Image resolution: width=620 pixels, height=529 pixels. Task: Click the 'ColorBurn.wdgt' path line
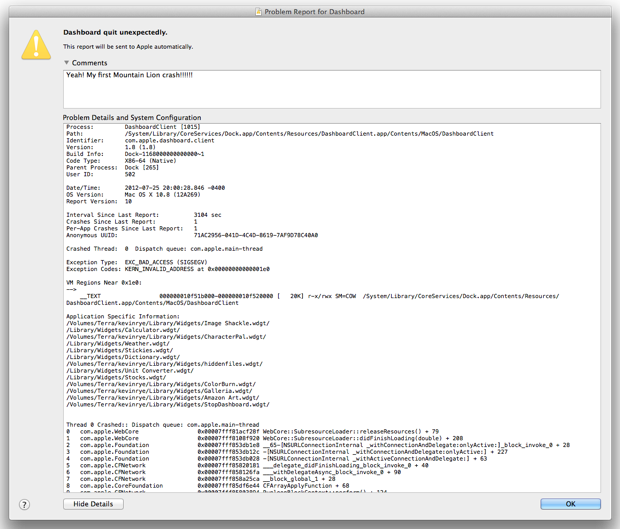tap(161, 384)
